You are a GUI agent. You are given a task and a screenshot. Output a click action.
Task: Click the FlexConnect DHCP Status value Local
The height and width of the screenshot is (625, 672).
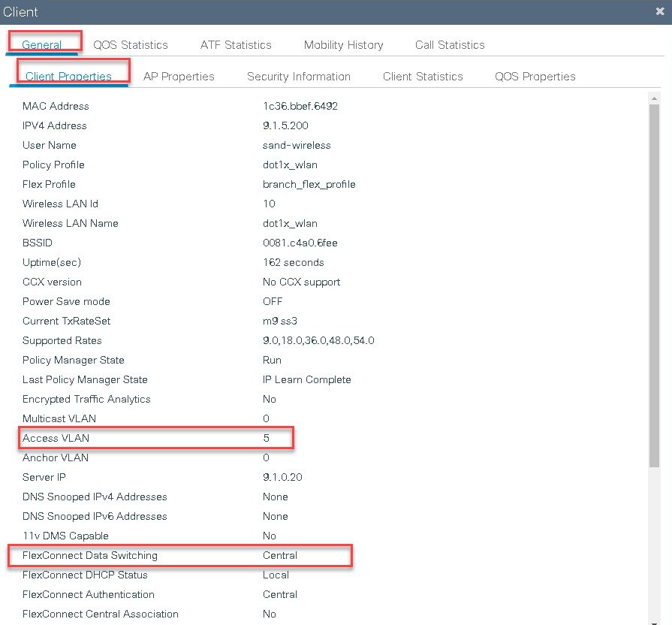click(276, 575)
